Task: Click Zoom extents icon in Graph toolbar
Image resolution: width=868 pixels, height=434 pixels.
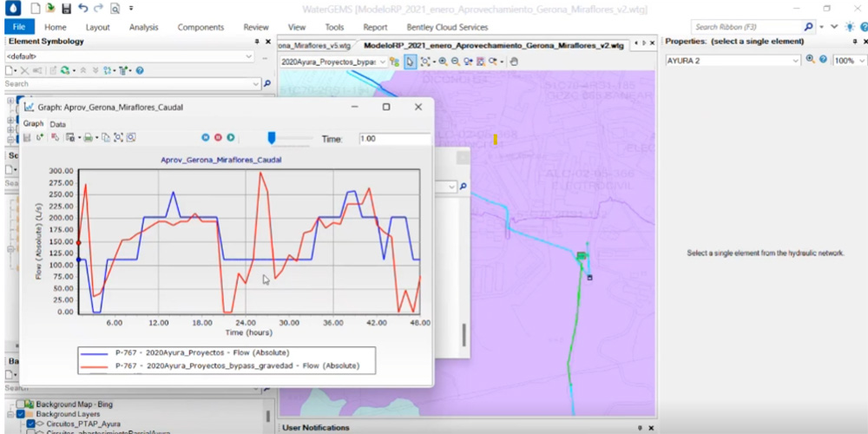Action: (118, 137)
